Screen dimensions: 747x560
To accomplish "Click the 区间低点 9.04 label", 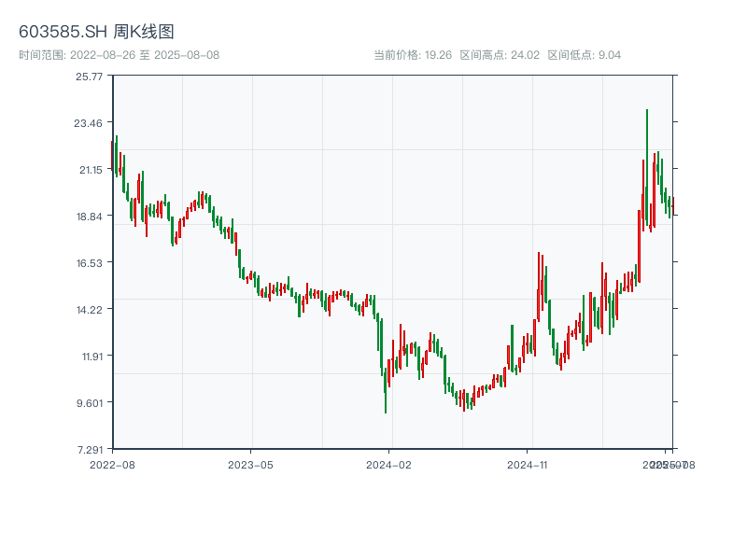I will click(584, 55).
